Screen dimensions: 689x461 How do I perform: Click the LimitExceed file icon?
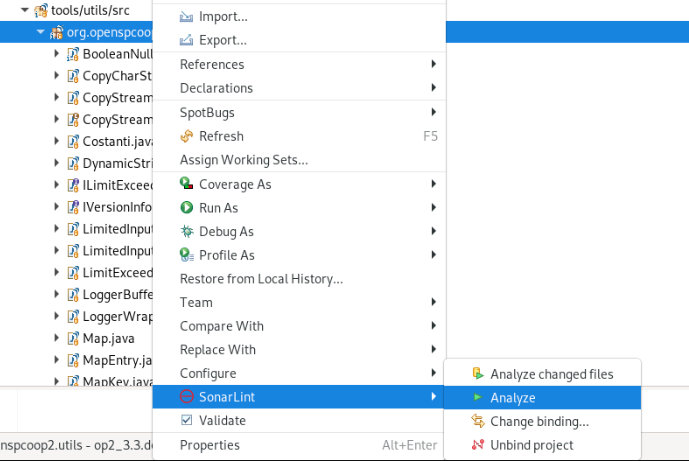pyautogui.click(x=73, y=272)
